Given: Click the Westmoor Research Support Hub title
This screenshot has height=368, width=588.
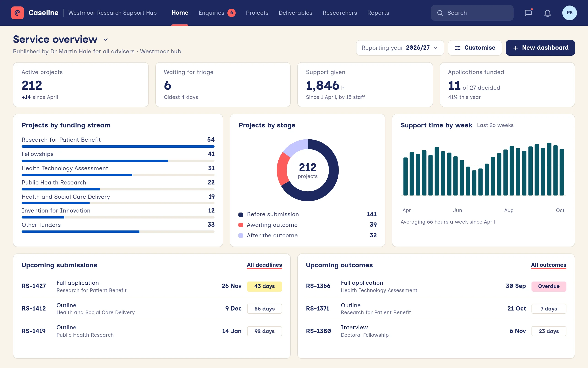Looking at the screenshot, I should (x=112, y=13).
